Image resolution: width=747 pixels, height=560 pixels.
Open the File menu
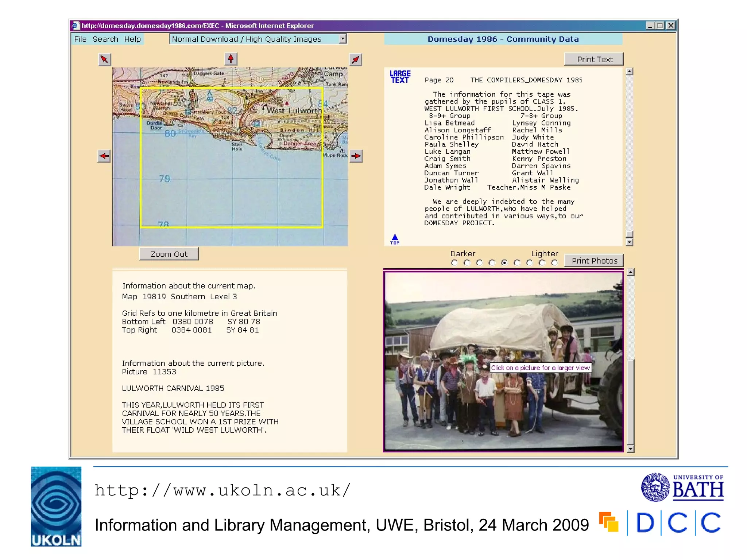pos(80,39)
